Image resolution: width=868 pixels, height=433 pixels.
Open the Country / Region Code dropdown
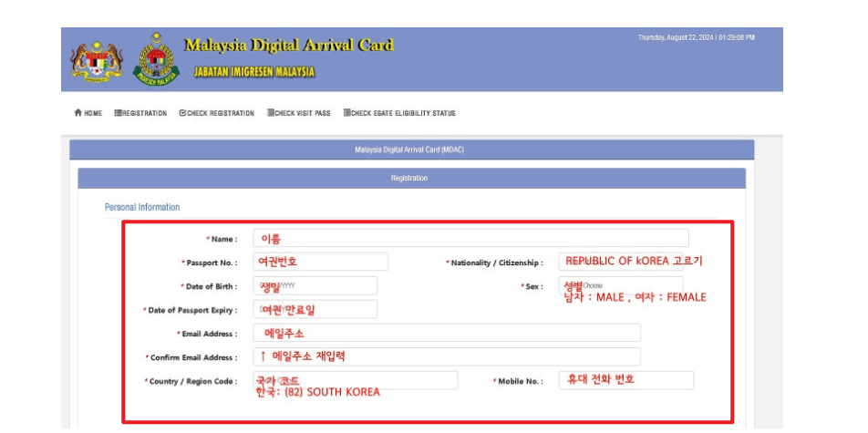(356, 380)
